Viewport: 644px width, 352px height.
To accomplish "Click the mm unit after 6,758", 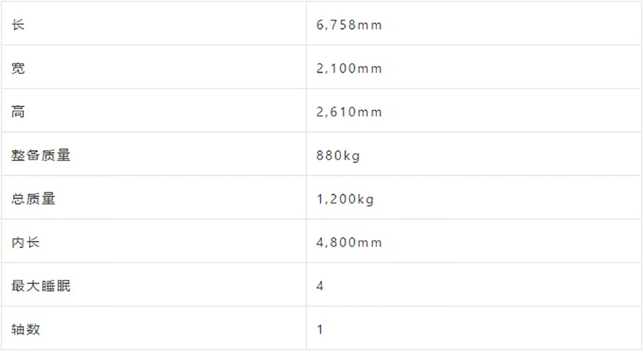I will coord(370,26).
